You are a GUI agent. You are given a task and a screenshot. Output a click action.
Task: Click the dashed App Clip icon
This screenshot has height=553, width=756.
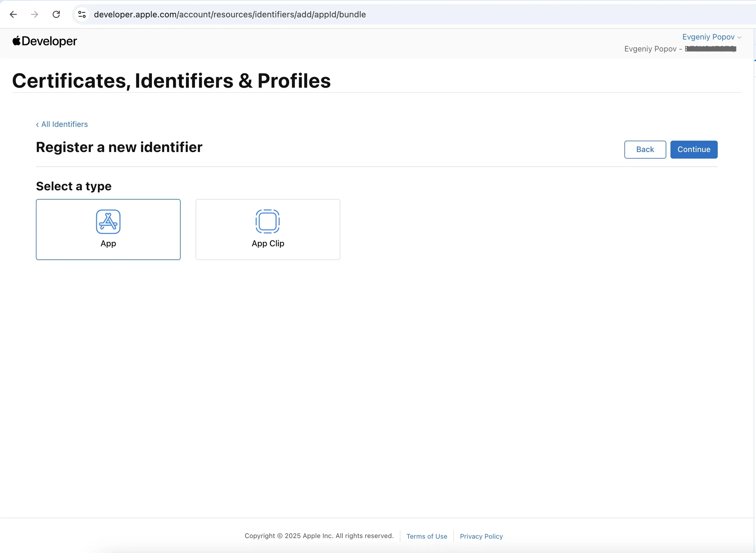point(268,221)
